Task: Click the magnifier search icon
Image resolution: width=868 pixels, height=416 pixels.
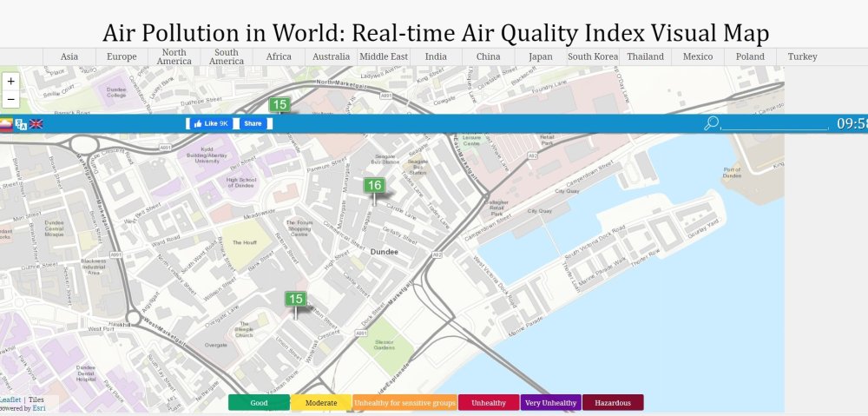Action: (x=711, y=123)
